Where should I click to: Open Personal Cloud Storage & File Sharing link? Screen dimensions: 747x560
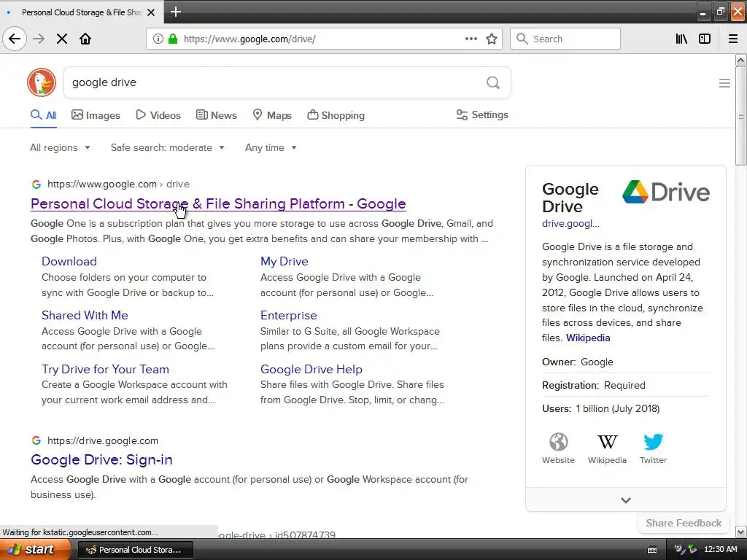pyautogui.click(x=218, y=204)
